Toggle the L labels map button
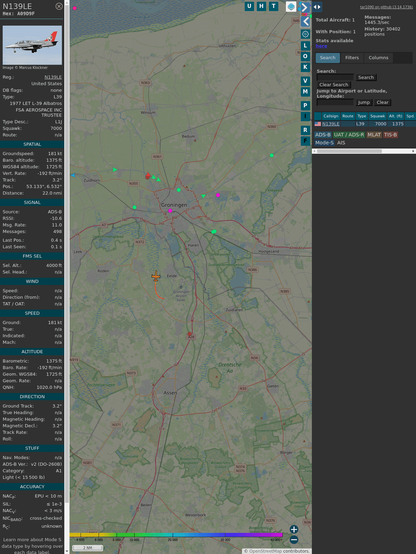 point(305,45)
